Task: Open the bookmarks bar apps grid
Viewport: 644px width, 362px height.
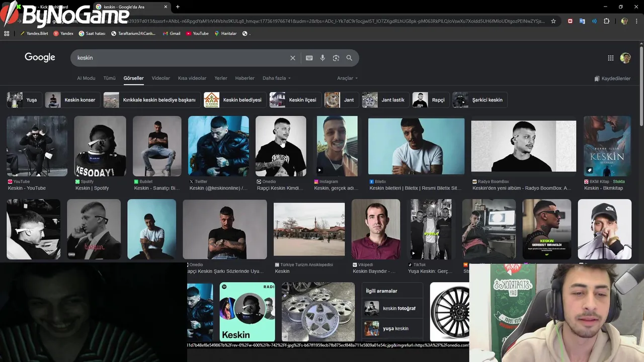Action: pyautogui.click(x=7, y=33)
